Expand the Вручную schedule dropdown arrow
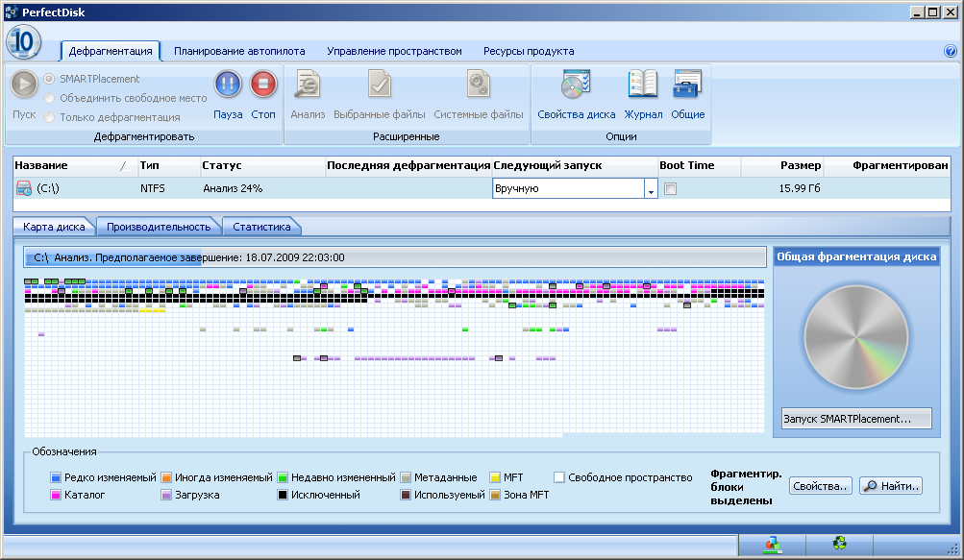 [x=651, y=188]
